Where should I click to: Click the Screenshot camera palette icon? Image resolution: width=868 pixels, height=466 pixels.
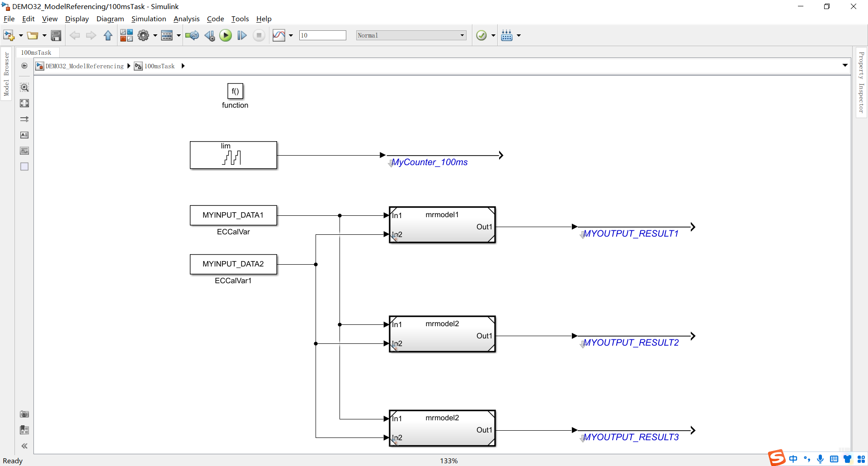point(24,414)
